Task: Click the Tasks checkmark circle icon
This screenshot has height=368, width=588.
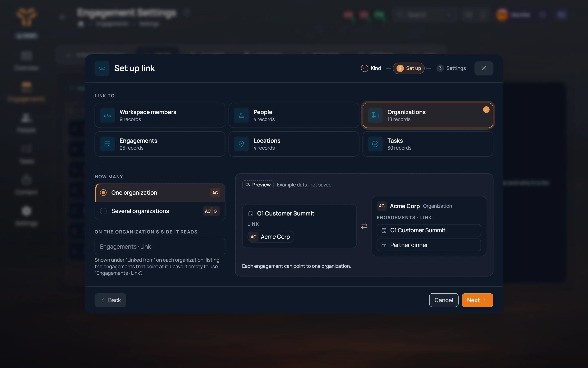Action: pos(375,144)
